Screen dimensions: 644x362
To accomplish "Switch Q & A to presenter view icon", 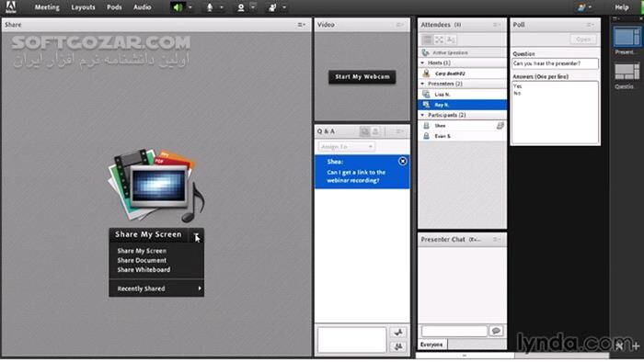I will coord(364,131).
